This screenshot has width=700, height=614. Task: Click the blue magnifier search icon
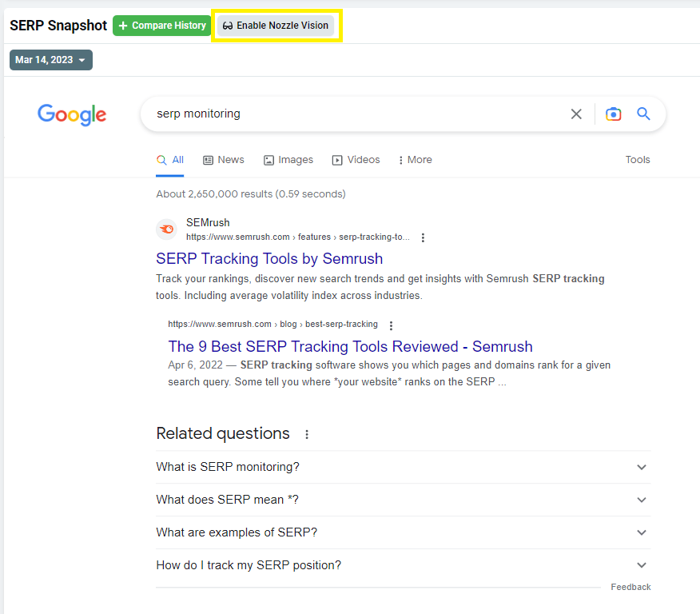642,114
